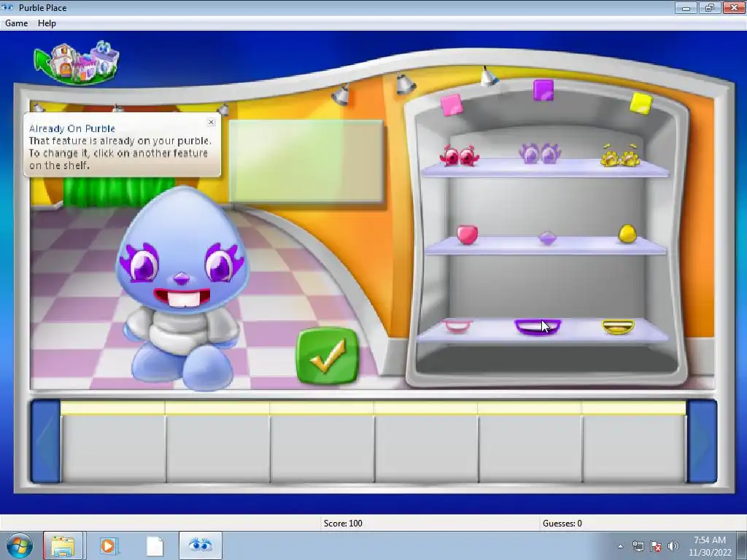
Task: Select the yellow color block on shelf top
Action: click(640, 104)
